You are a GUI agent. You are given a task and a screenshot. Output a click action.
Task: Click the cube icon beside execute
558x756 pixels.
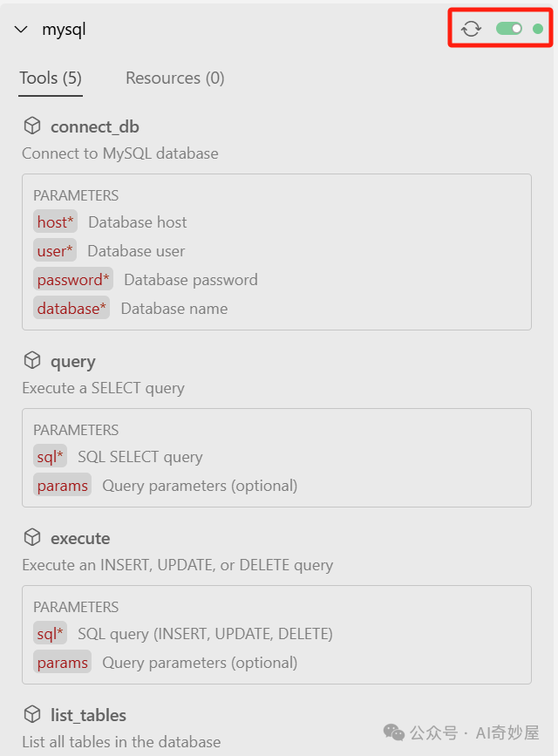click(x=32, y=537)
